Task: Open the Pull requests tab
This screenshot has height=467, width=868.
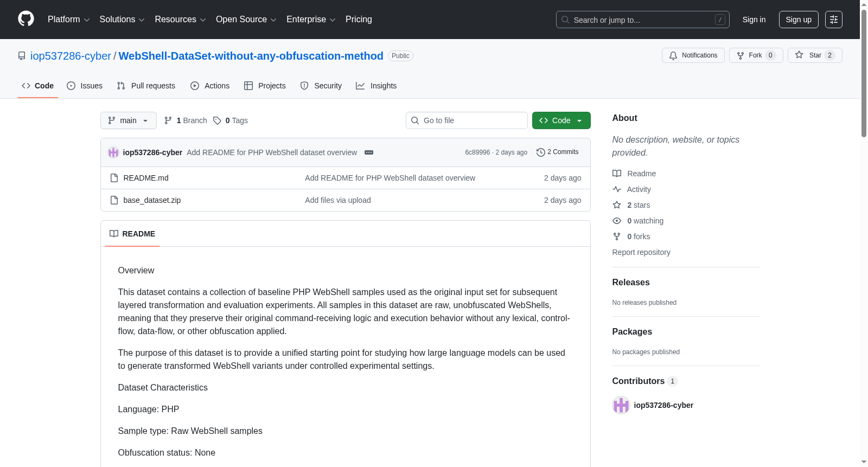Action: pos(146,86)
